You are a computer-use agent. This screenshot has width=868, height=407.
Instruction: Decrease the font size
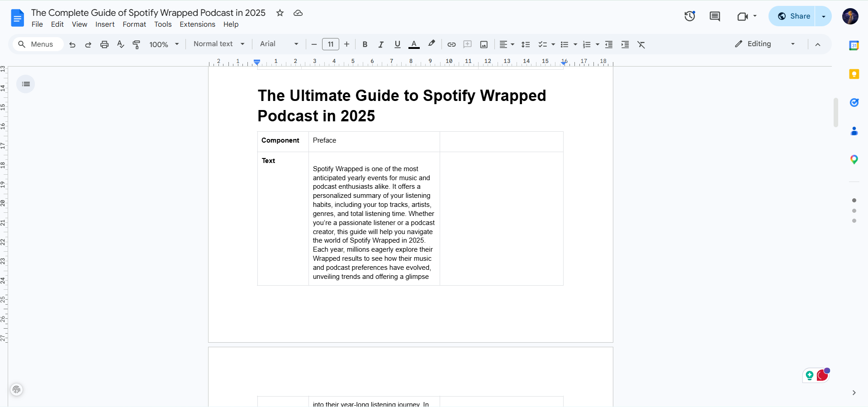[314, 44]
